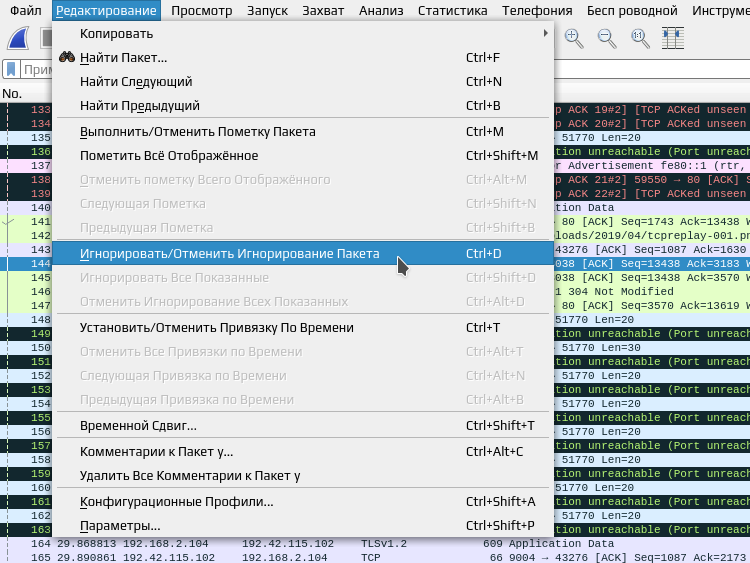The image size is (750, 563).
Task: Open the Беспроводной menu
Action: [632, 11]
